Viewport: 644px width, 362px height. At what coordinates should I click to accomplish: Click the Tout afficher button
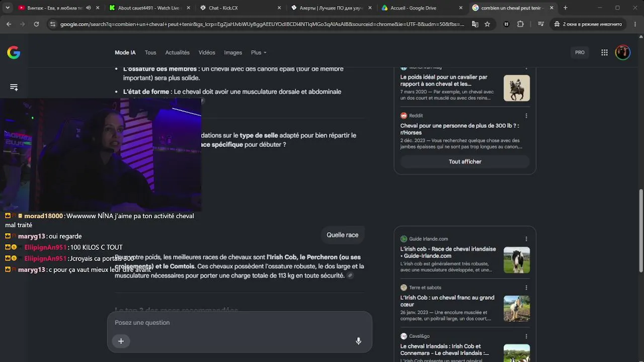click(x=465, y=161)
